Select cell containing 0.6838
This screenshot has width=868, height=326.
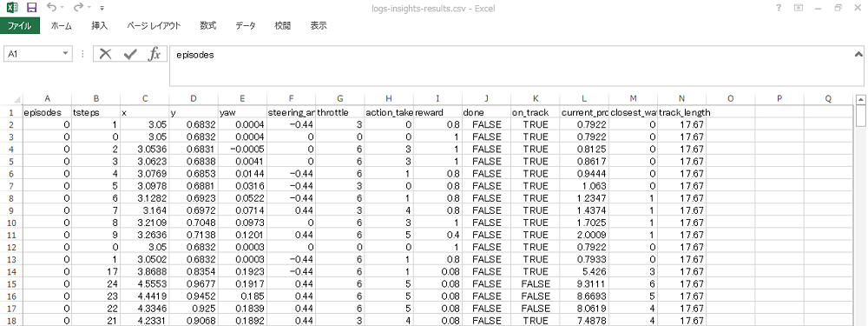pyautogui.click(x=194, y=162)
